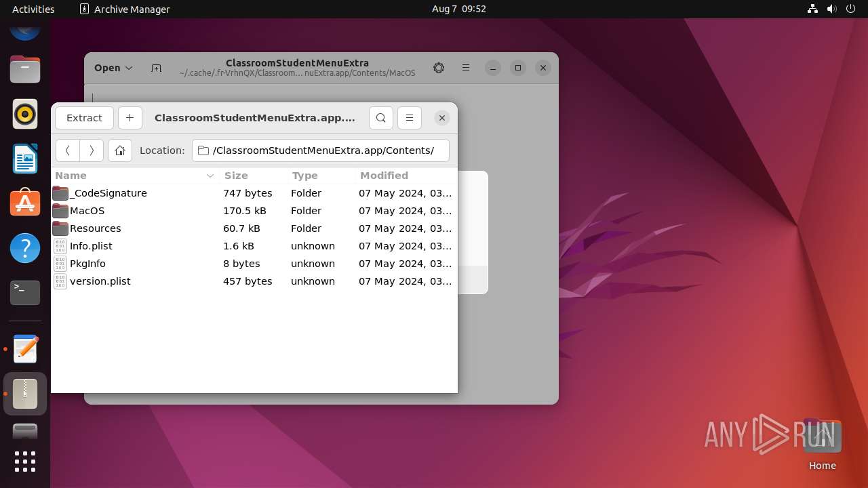Open Ubuntu Software from the dock
The height and width of the screenshot is (488, 868).
25,203
